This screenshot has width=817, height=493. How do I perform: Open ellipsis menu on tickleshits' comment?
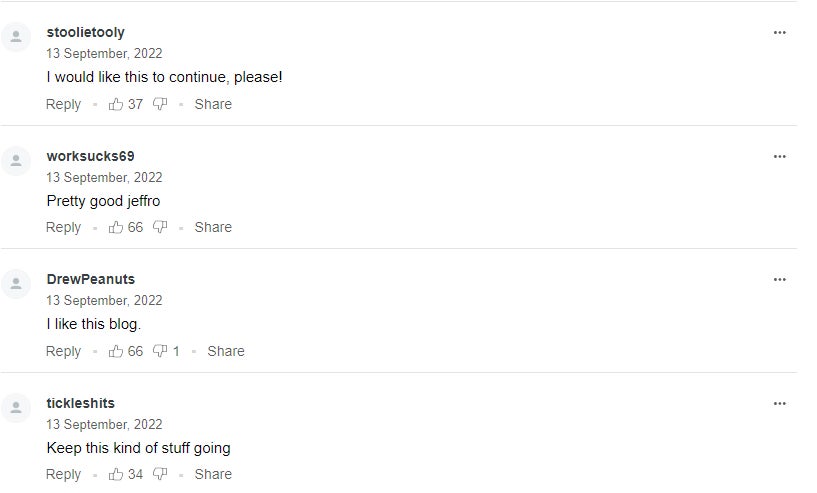click(x=779, y=403)
